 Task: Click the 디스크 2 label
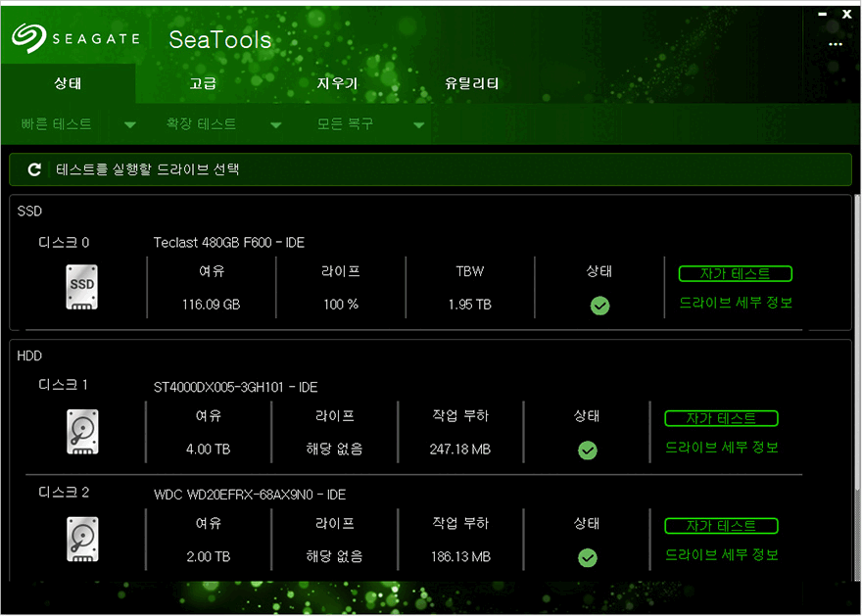[64, 492]
